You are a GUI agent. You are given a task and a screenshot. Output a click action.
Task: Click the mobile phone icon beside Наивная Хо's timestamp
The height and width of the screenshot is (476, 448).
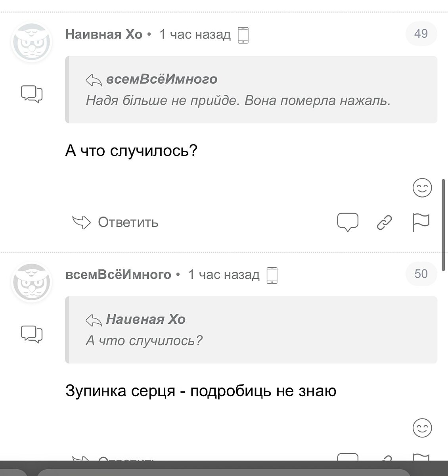point(243,35)
